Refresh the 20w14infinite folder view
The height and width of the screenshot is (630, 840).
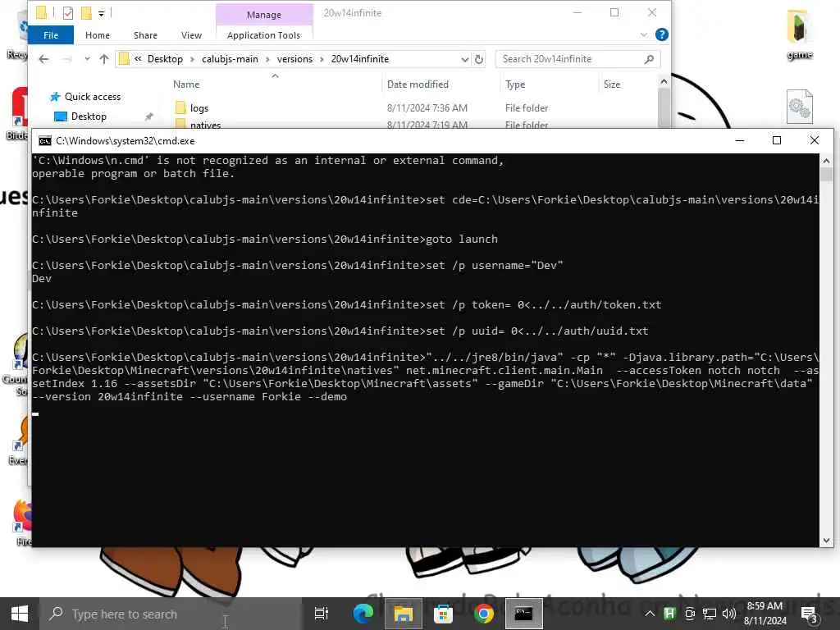479,59
